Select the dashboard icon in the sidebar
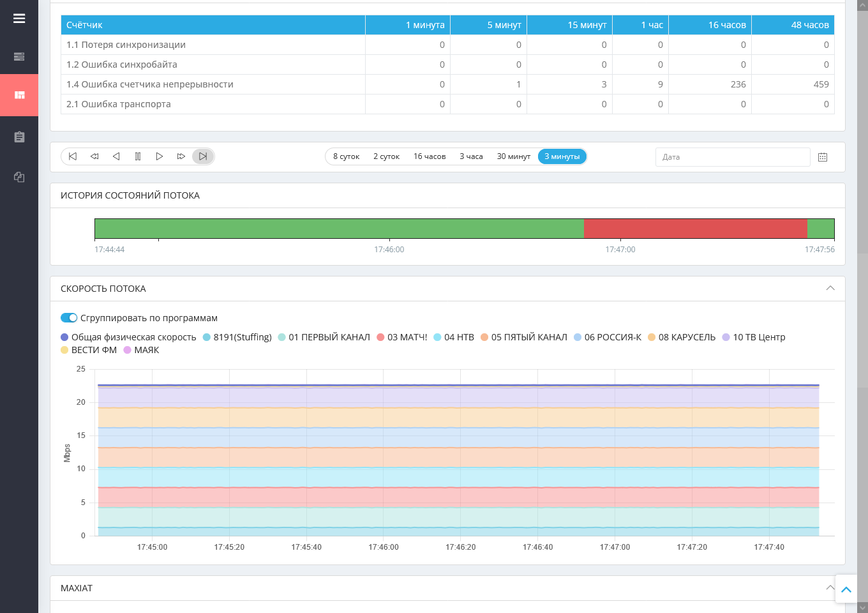This screenshot has height=613, width=868. (x=19, y=95)
